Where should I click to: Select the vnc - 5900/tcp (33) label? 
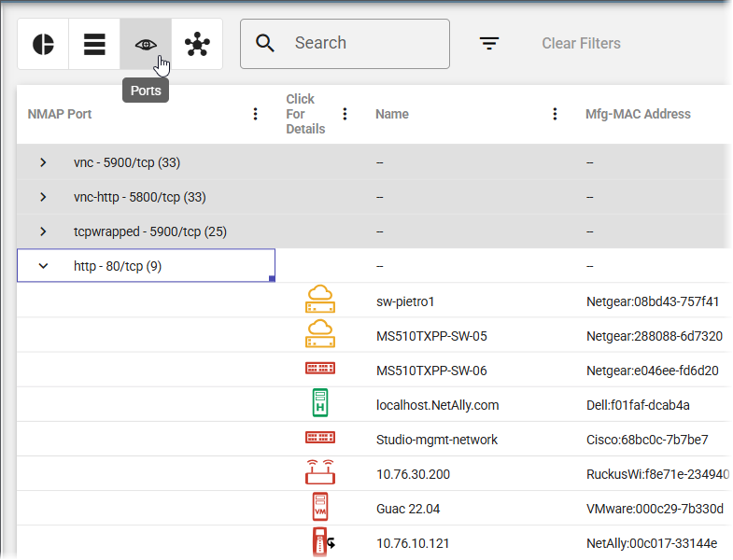(x=127, y=162)
